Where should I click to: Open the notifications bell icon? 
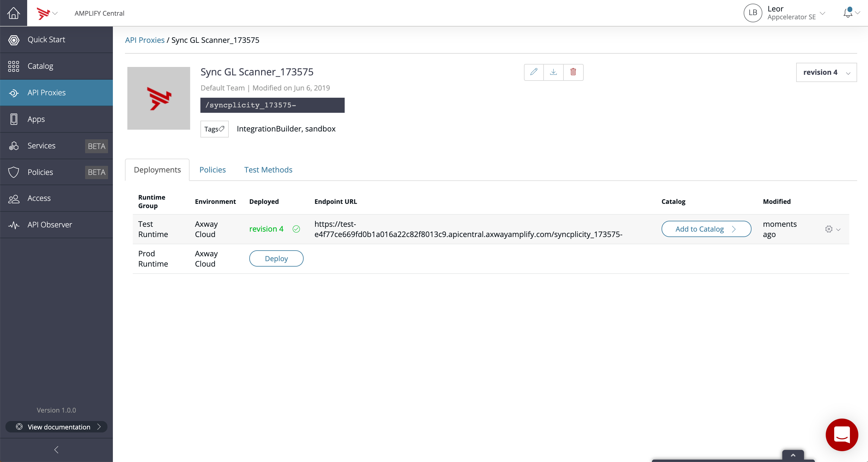coord(848,13)
